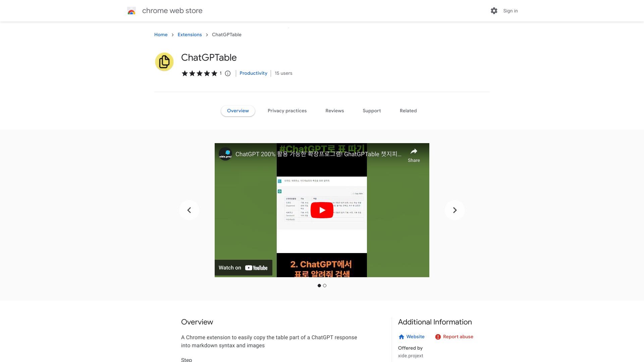Viewport: 644px width, 362px height.
Task: Click the Chrome Web Store rainbow logo
Action: [131, 11]
